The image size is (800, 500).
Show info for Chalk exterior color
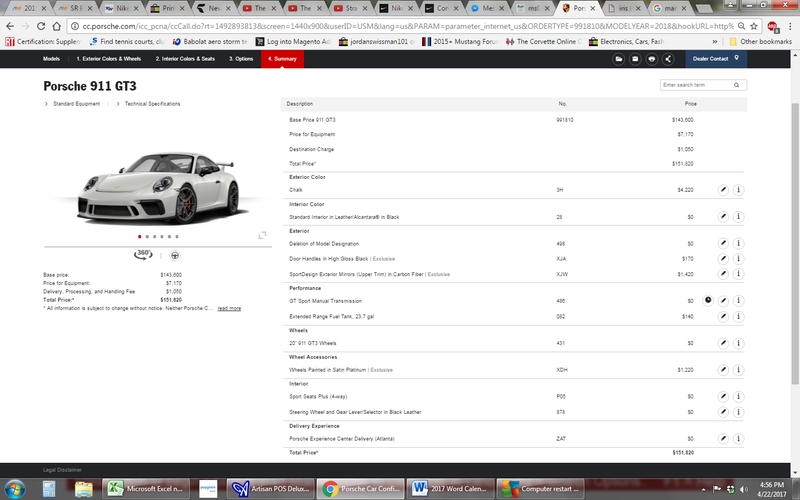[738, 190]
